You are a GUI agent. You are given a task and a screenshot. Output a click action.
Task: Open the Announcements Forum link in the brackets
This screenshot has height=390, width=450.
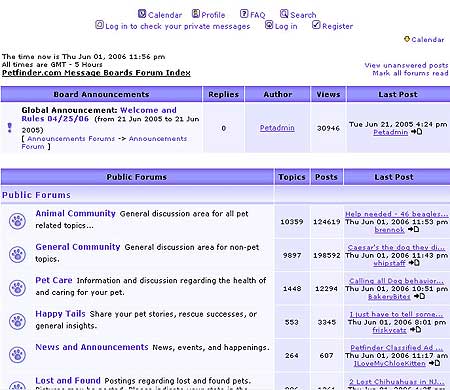coord(104,143)
